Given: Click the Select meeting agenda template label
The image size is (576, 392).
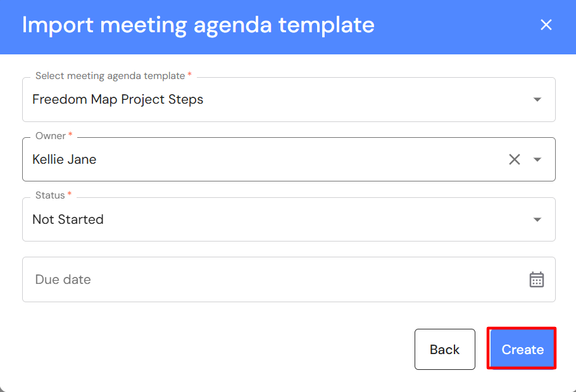Looking at the screenshot, I should tap(110, 76).
